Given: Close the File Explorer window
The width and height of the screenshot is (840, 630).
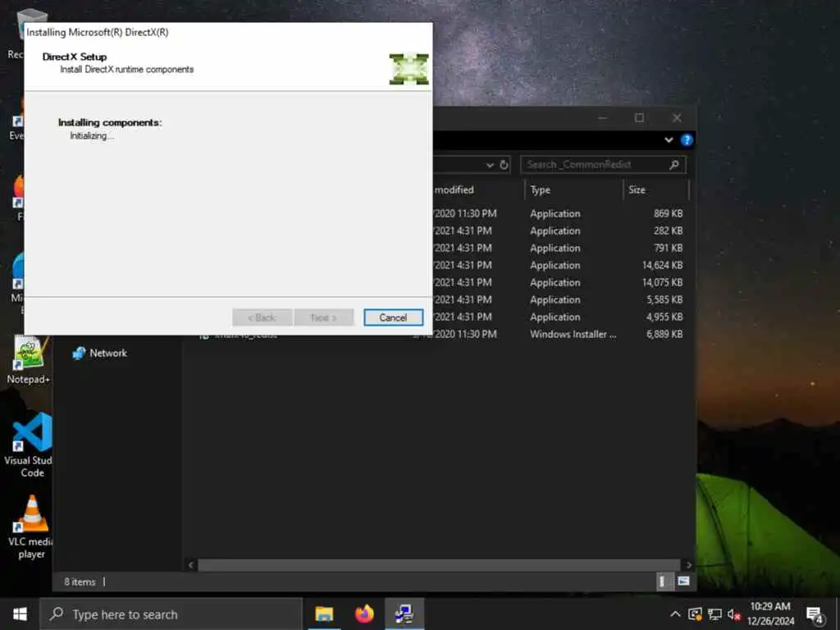Looking at the screenshot, I should (x=677, y=118).
